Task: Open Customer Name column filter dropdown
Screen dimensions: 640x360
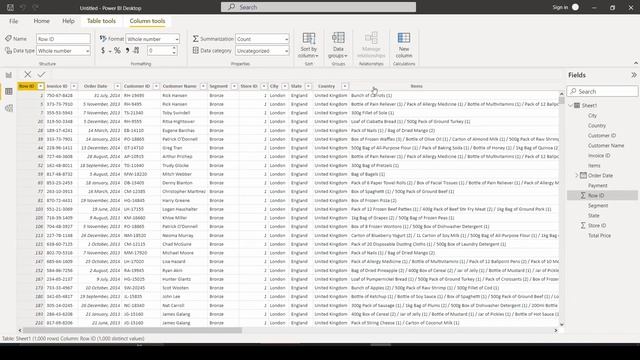Action: [x=203, y=86]
